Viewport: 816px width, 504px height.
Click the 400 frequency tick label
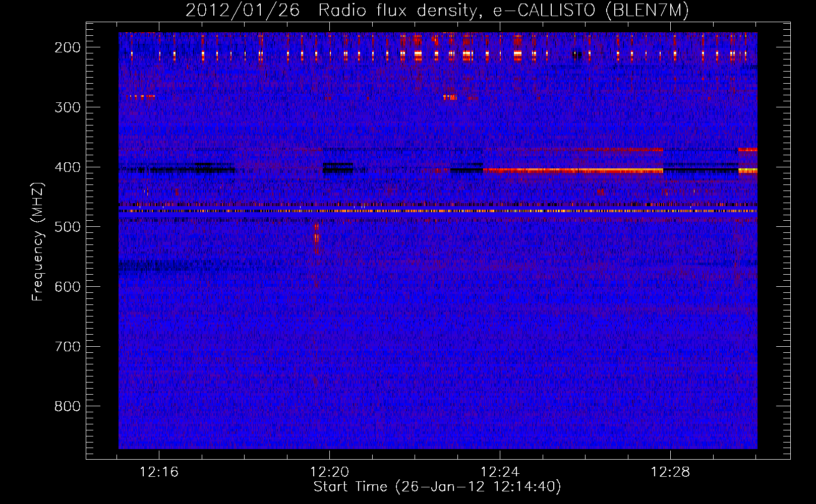[68, 167]
